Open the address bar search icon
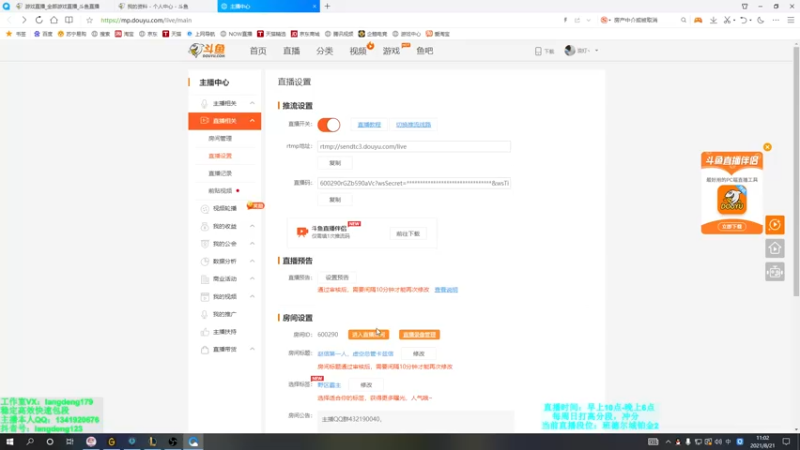Image resolution: width=800 pixels, height=450 pixels. click(684, 20)
